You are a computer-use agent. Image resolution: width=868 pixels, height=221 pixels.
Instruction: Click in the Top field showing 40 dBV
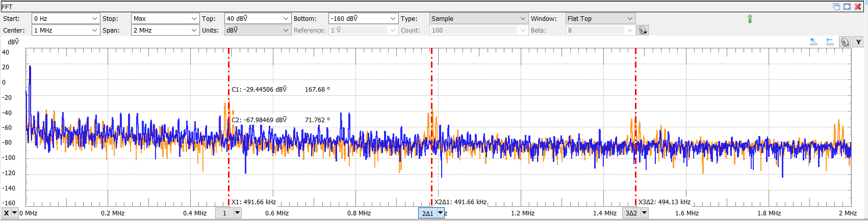point(252,19)
